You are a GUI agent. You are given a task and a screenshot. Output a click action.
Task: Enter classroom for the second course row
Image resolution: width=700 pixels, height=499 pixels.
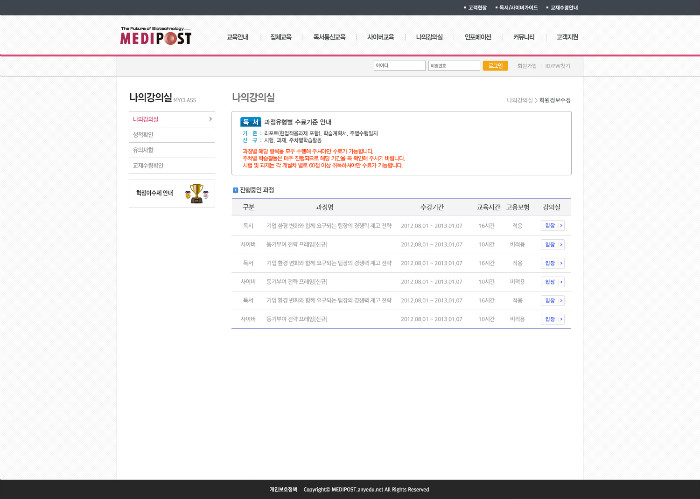tap(553, 244)
